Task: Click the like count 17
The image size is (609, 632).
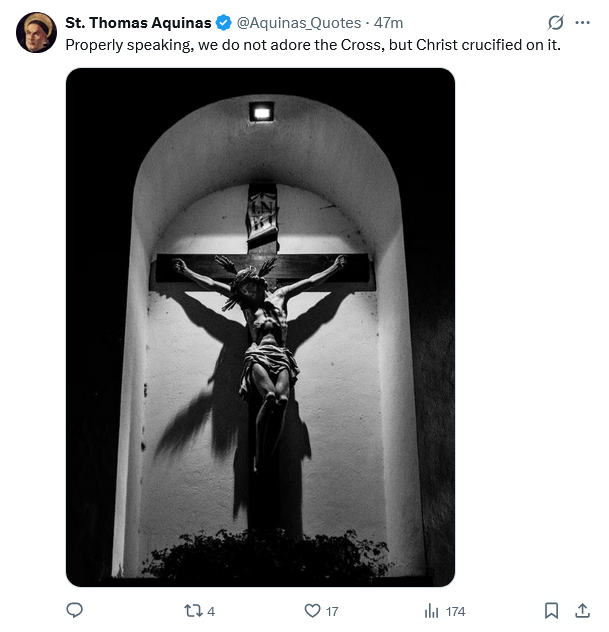Action: click(x=332, y=612)
